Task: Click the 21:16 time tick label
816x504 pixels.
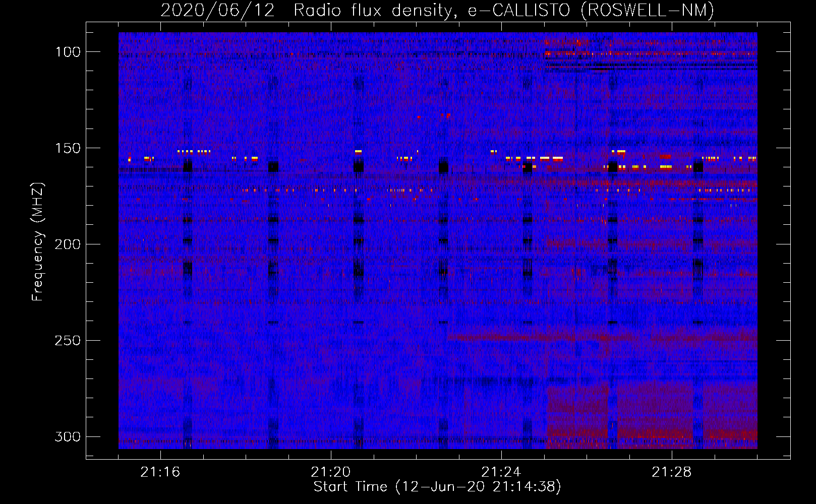Action: coord(160,472)
